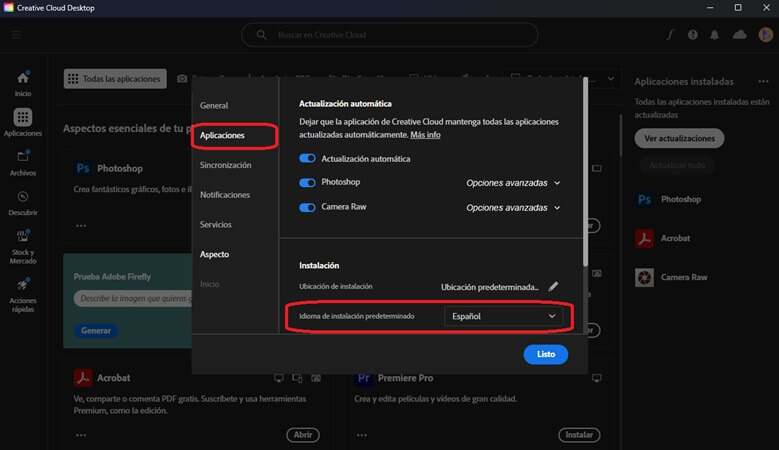Open Premiere Pro card three-dots menu

coord(362,435)
